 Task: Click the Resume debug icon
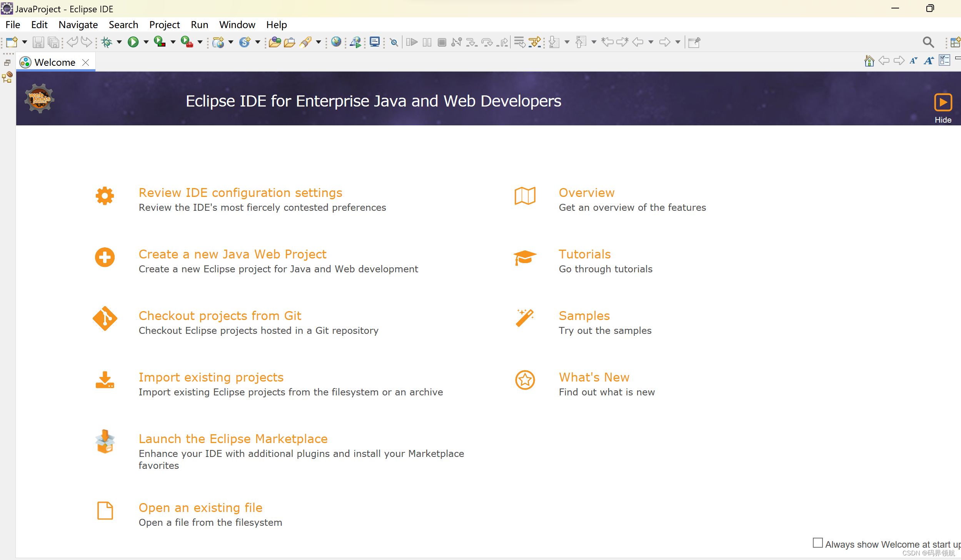(412, 42)
